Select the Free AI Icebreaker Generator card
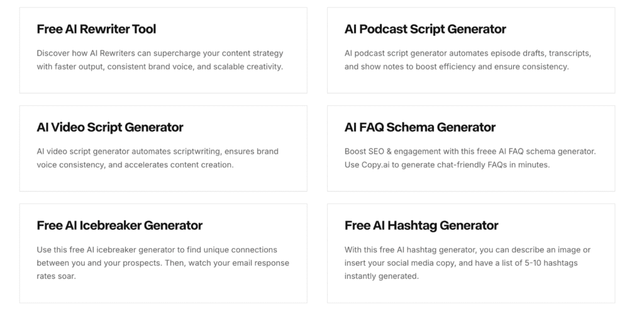This screenshot has height=311, width=644. pyautogui.click(x=164, y=254)
